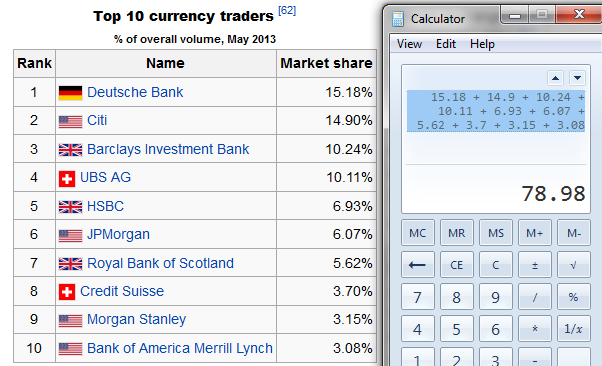Click the Calculator title bar icon
Image resolution: width=602 pixels, height=366 pixels.
(398, 18)
